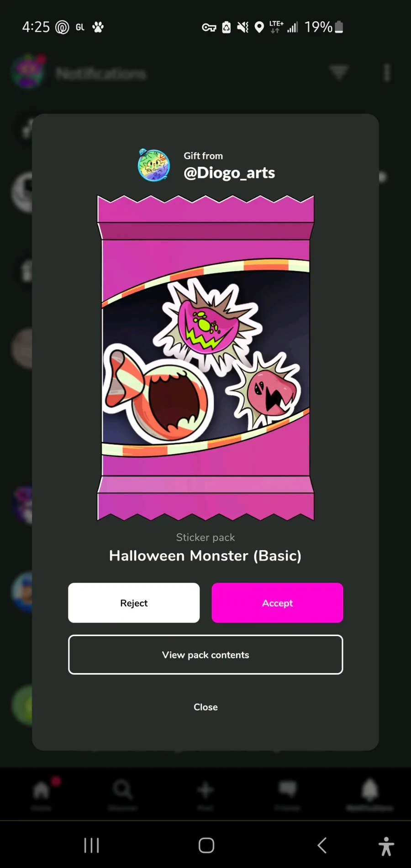
Task: Open the notifications filter icon
Action: click(x=339, y=72)
